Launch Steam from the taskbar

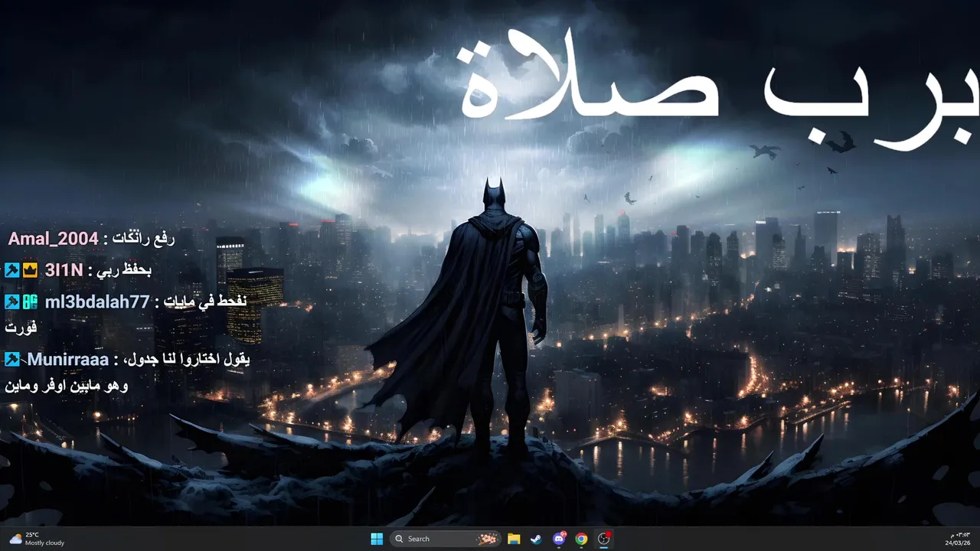pos(536,539)
